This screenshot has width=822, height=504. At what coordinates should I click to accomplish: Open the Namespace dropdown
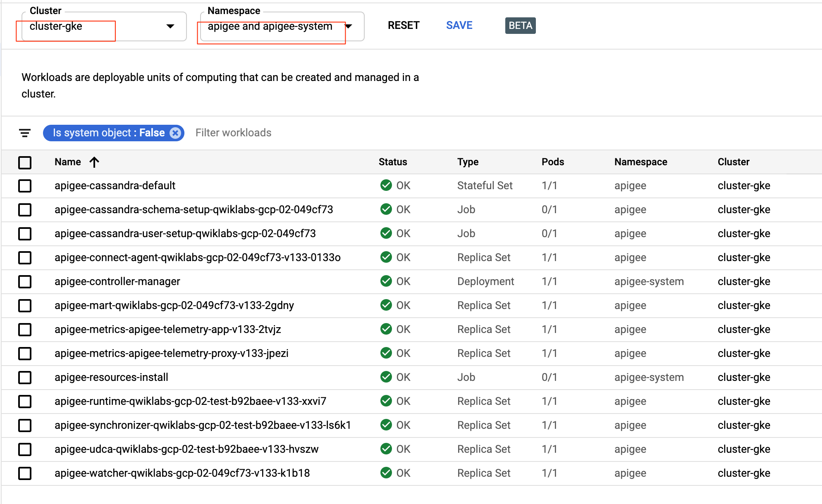[282, 26]
